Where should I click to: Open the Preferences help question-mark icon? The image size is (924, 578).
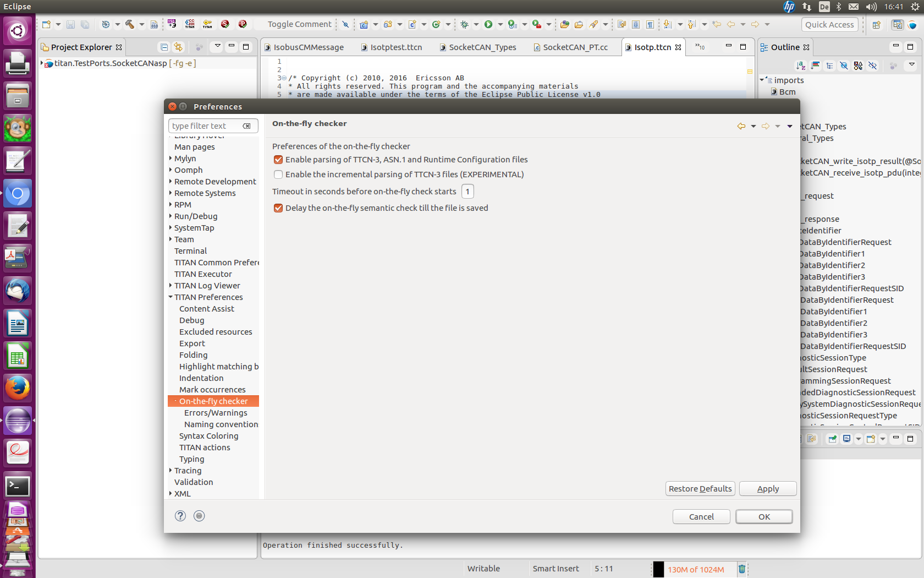(x=180, y=516)
